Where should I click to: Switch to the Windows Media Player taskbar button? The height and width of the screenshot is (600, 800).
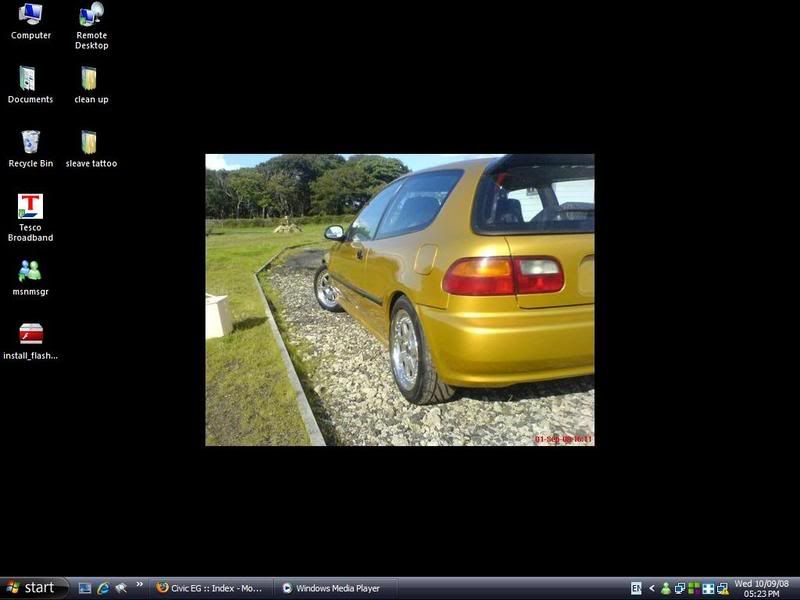pos(335,588)
